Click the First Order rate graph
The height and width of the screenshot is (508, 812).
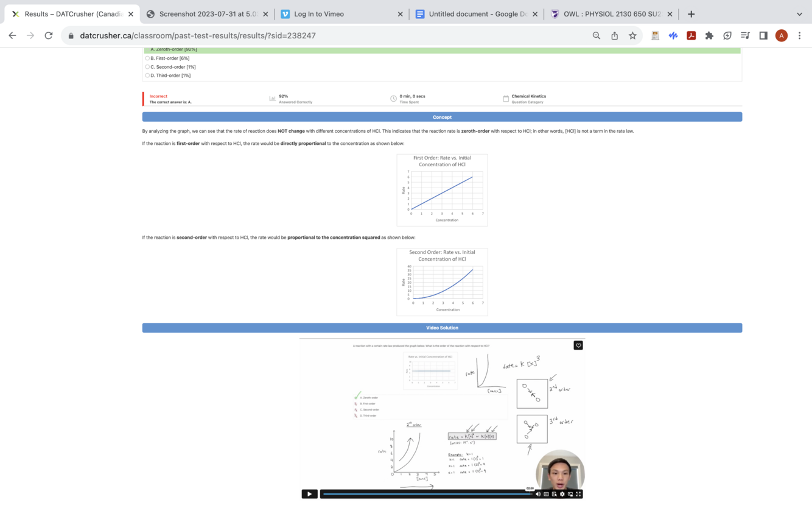442,190
